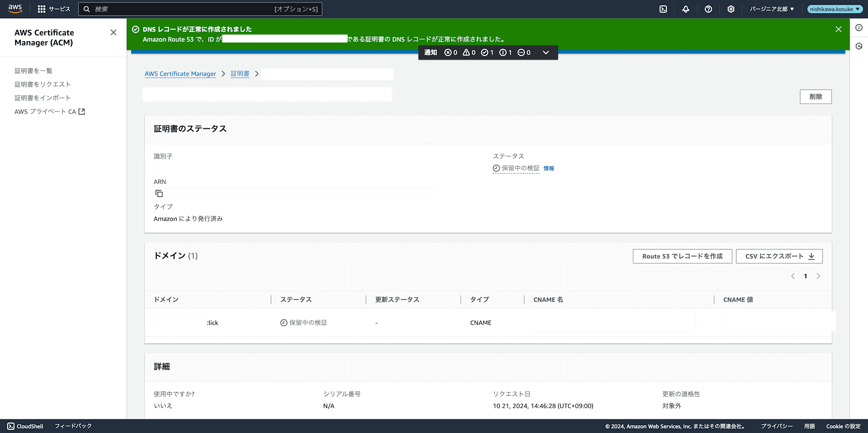Open AWS Certificate Manager breadcrumb
Viewport: 868px width, 433px height.
tap(180, 74)
